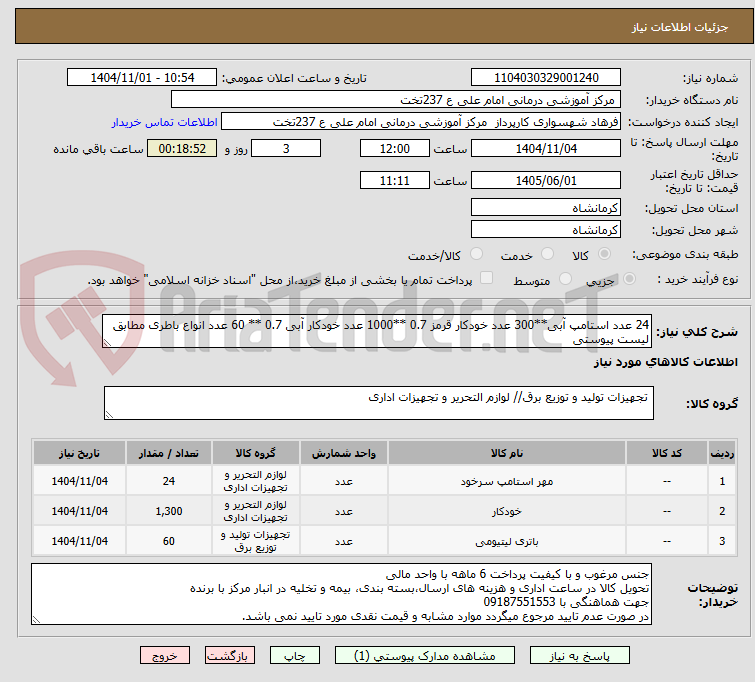Select the خودکار item cell

pos(507,511)
